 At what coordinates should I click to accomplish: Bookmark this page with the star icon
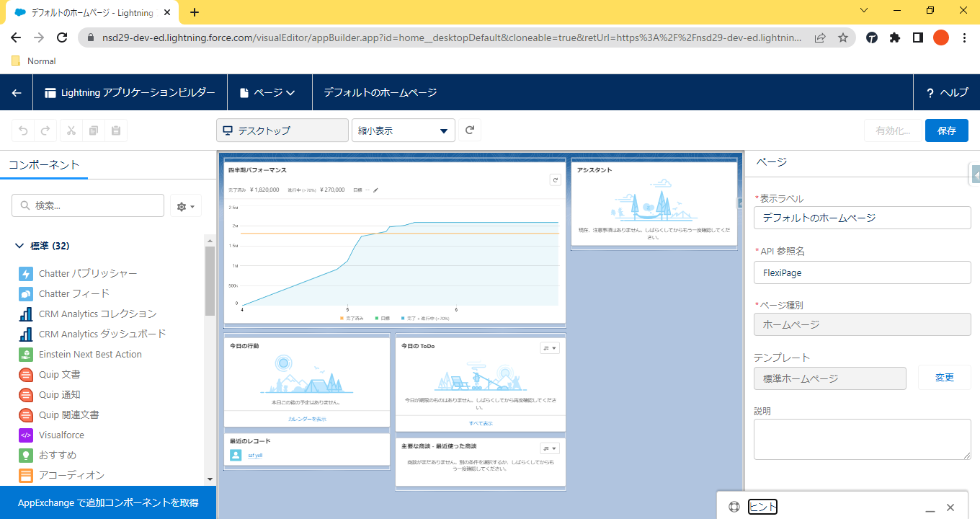coord(842,38)
